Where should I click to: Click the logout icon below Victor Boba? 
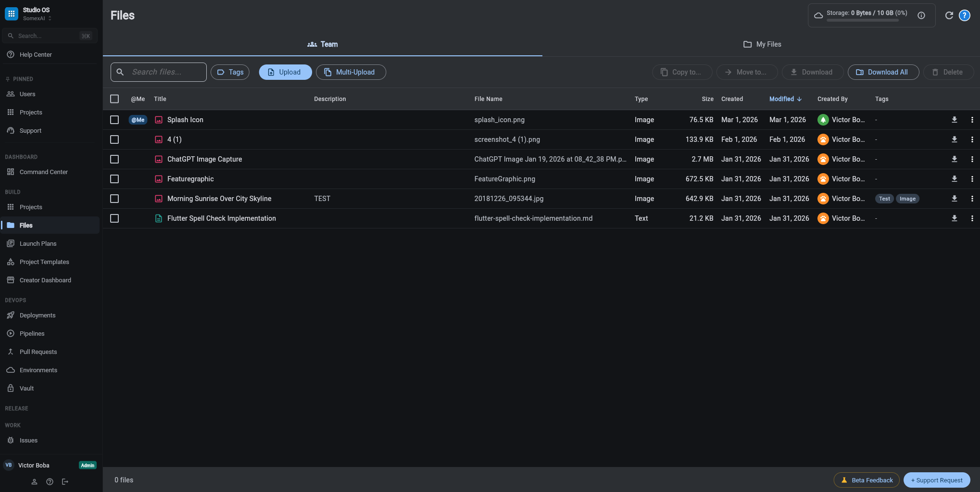coord(65,481)
